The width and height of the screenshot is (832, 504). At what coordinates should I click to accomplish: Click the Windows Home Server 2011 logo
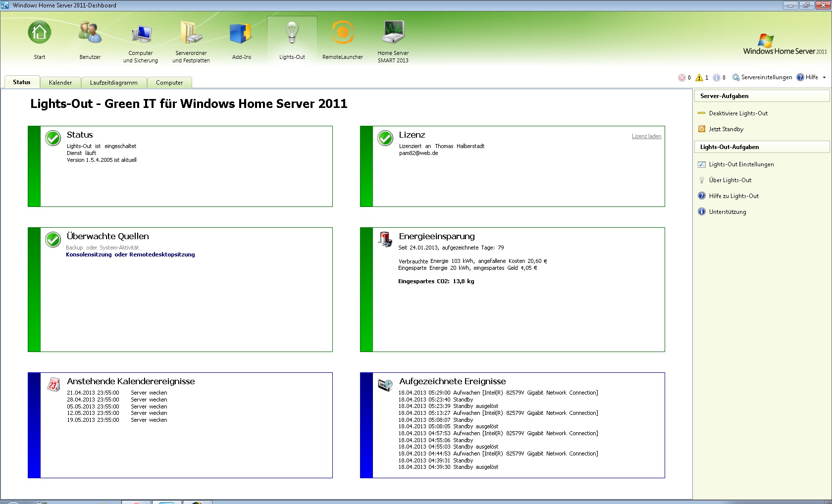point(785,45)
